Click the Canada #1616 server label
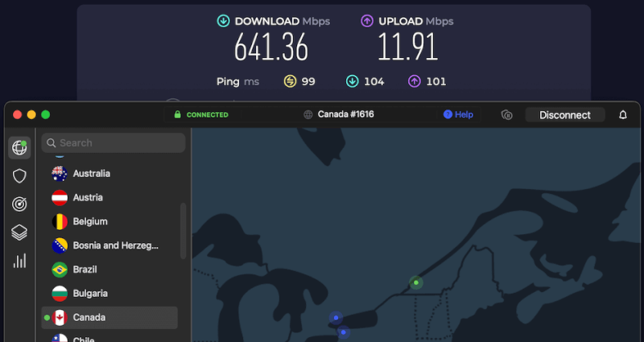 (x=346, y=114)
